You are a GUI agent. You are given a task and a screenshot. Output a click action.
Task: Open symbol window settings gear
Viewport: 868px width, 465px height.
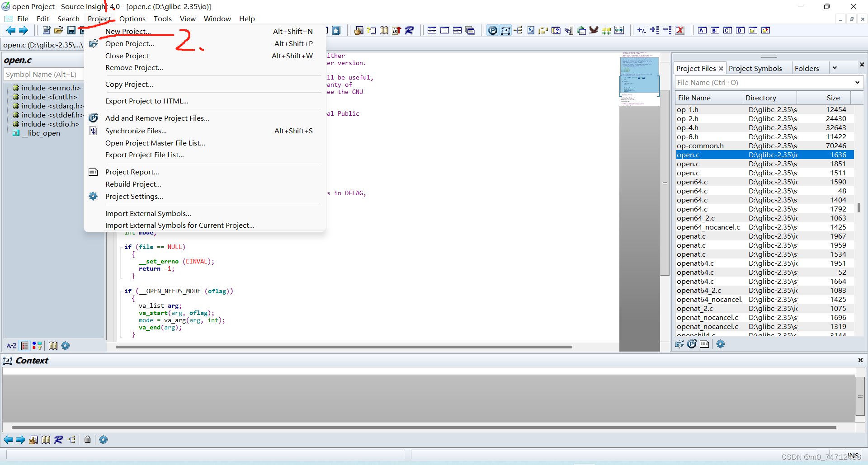[x=66, y=346]
